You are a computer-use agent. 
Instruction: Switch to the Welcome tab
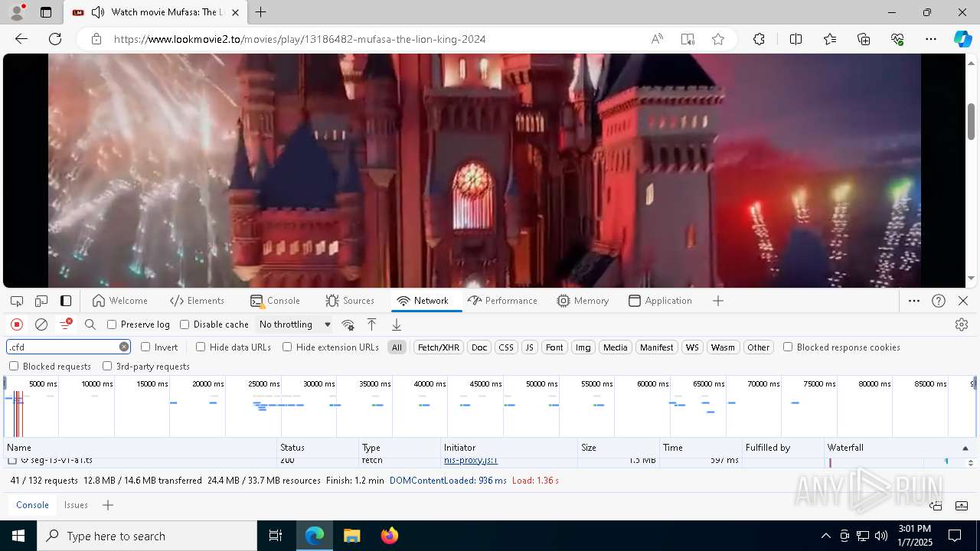click(120, 301)
